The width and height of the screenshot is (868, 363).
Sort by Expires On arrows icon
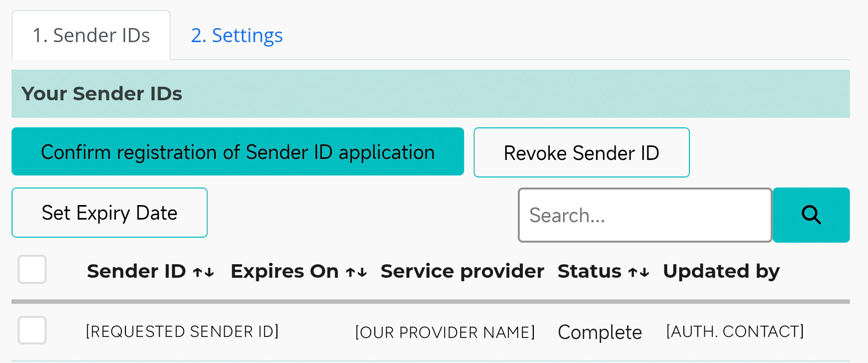pos(356,272)
